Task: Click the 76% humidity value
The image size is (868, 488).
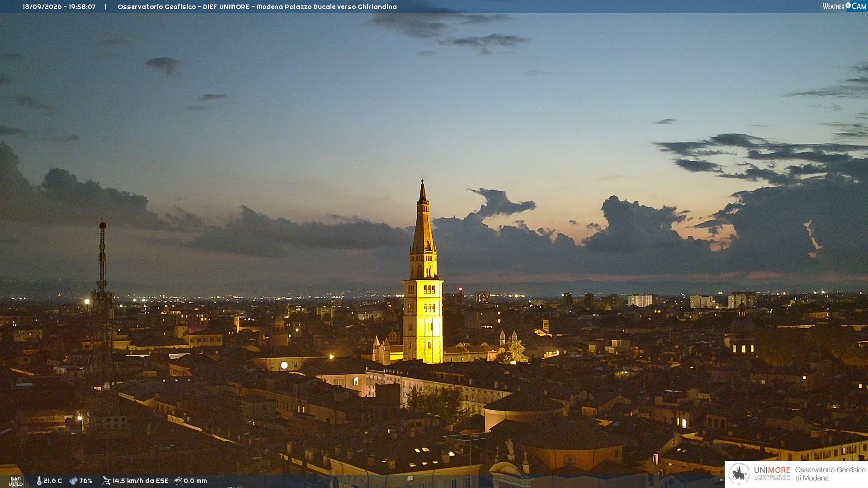Action: pyautogui.click(x=85, y=481)
